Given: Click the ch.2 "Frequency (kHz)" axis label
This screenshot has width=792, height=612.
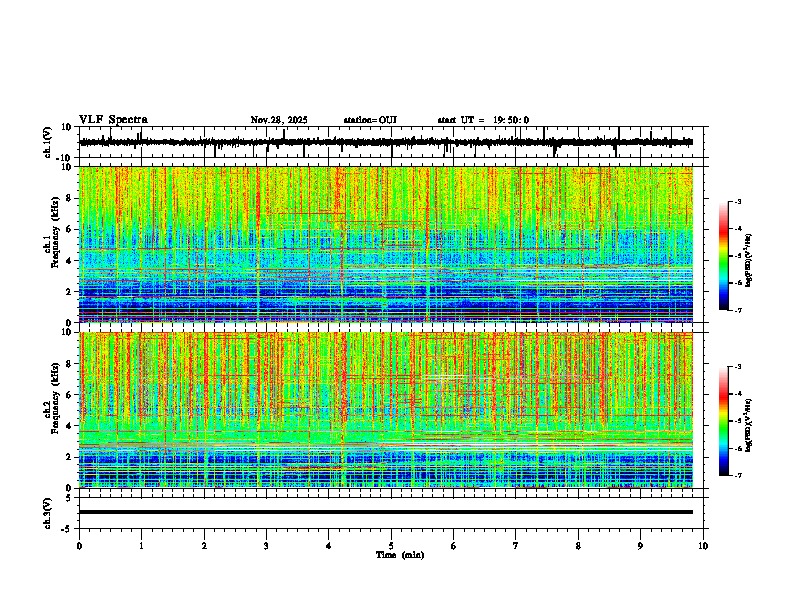Looking at the screenshot, I should click(55, 398).
